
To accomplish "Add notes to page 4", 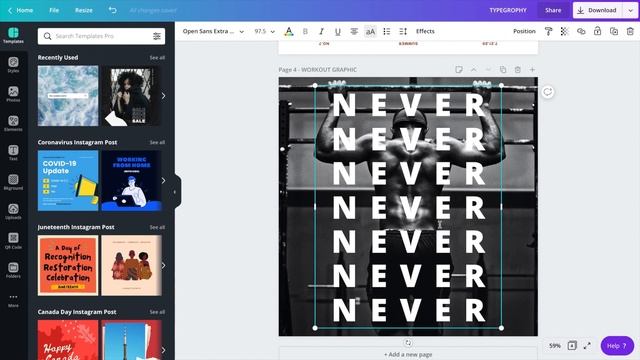I will click(x=459, y=70).
